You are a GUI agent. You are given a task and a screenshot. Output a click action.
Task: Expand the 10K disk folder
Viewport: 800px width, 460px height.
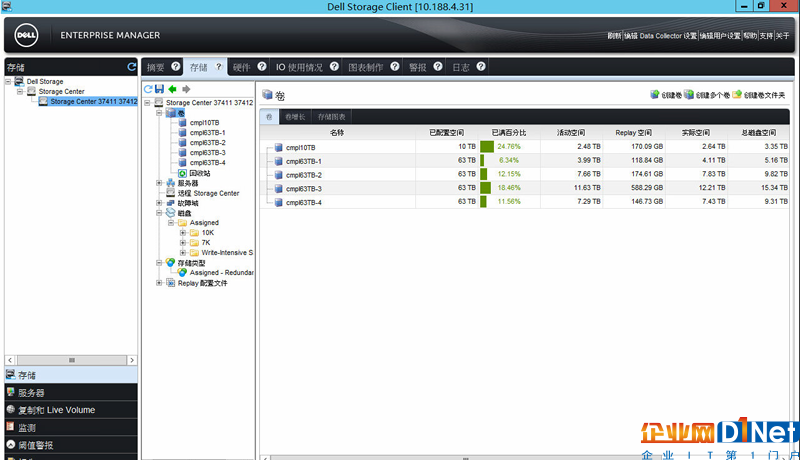183,233
